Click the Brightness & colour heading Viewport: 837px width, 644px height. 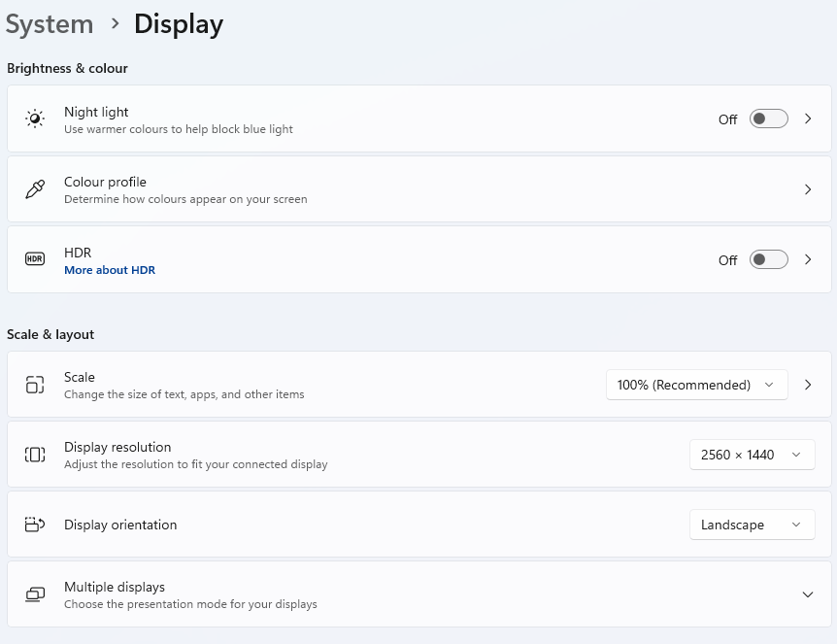tap(67, 68)
